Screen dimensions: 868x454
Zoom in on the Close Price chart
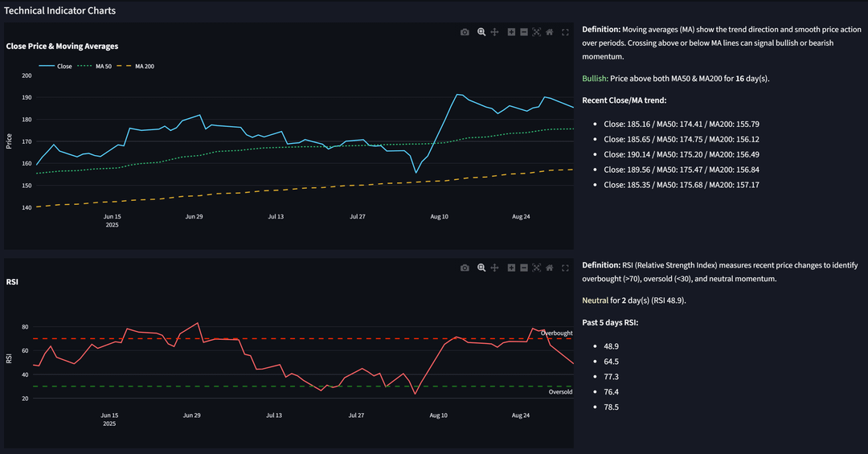[x=511, y=32]
